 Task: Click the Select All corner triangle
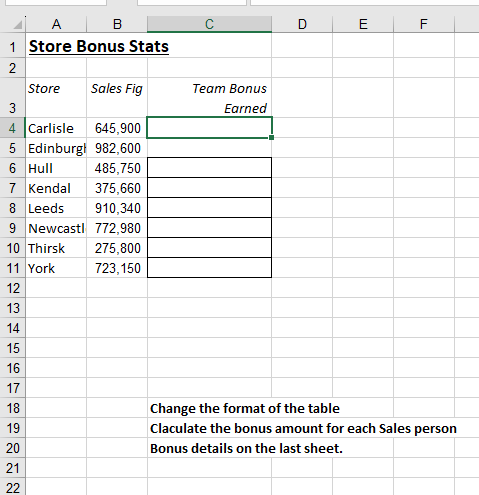pyautogui.click(x=17, y=25)
